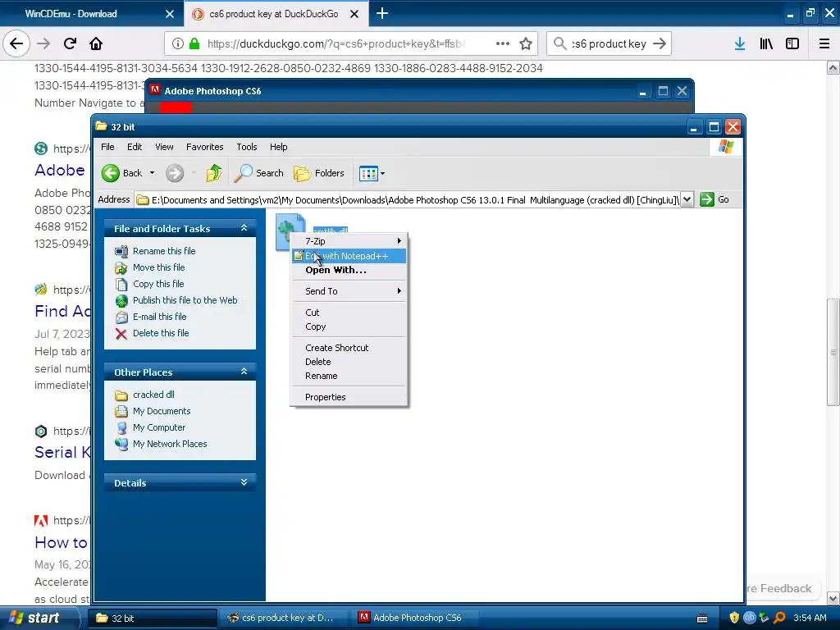Image resolution: width=840 pixels, height=630 pixels.
Task: Choose Edit with Notepad++
Action: (x=349, y=256)
